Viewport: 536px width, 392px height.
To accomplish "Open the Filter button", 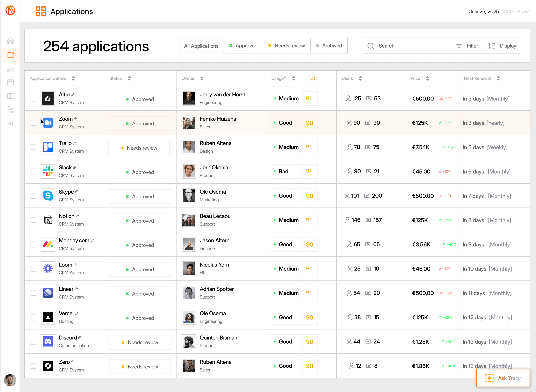I will click(x=467, y=46).
